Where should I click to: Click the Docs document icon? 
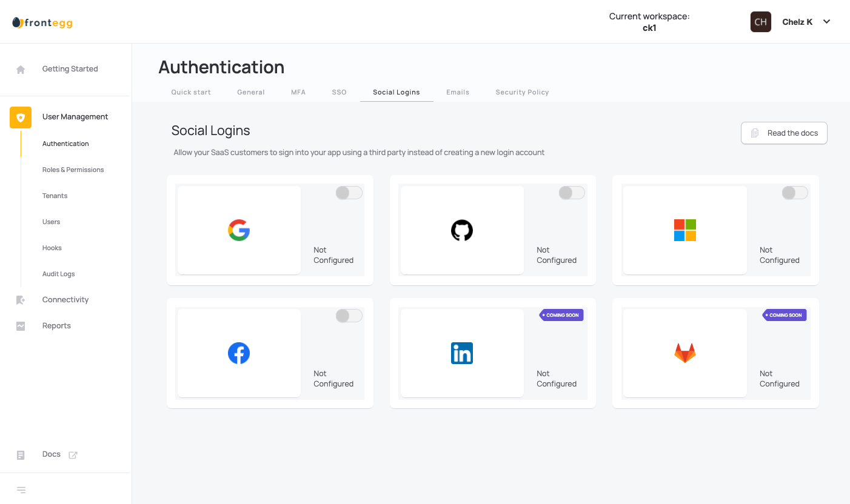(x=21, y=455)
